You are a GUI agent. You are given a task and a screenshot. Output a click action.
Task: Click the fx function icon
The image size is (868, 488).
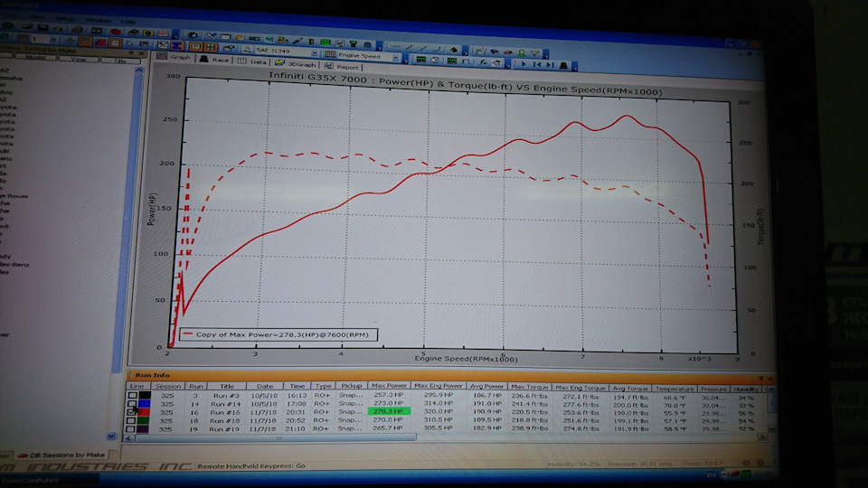coord(483,62)
